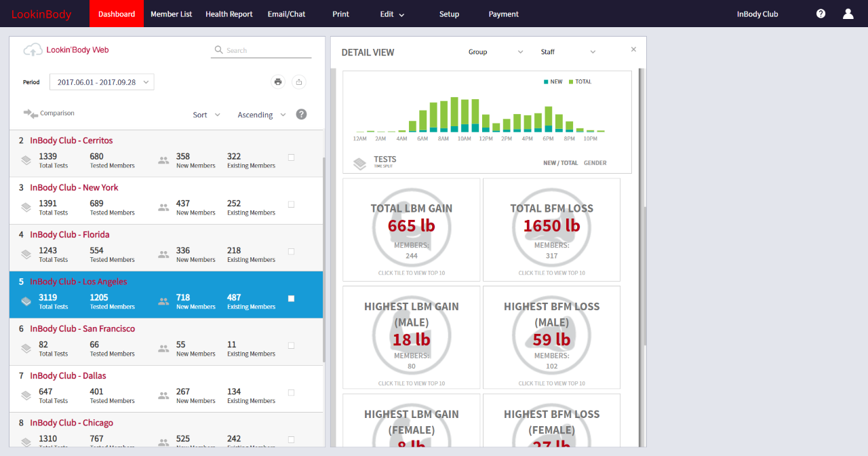Screen dimensions: 868x456
Task: Click the NEW teal legend swatch
Action: [546, 81]
